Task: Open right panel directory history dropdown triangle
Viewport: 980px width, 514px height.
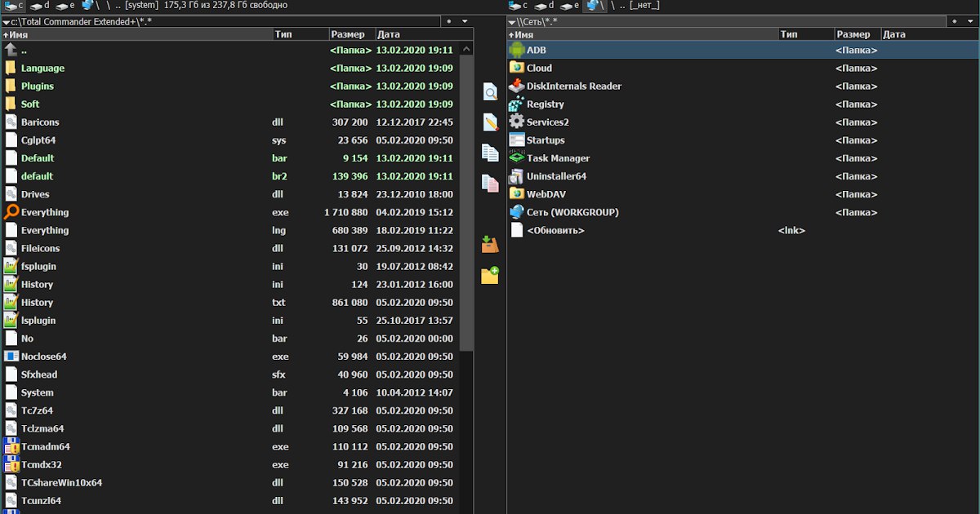Action: (511, 21)
